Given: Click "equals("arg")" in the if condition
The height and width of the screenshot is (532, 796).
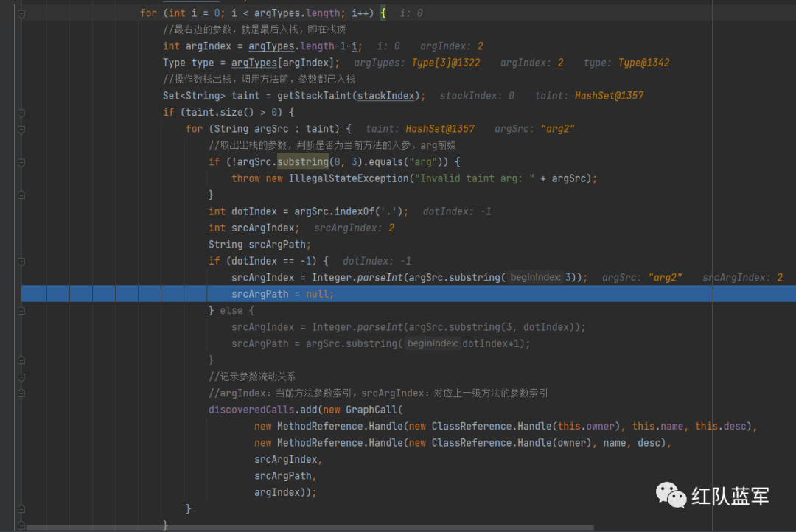Looking at the screenshot, I should pyautogui.click(x=404, y=162).
